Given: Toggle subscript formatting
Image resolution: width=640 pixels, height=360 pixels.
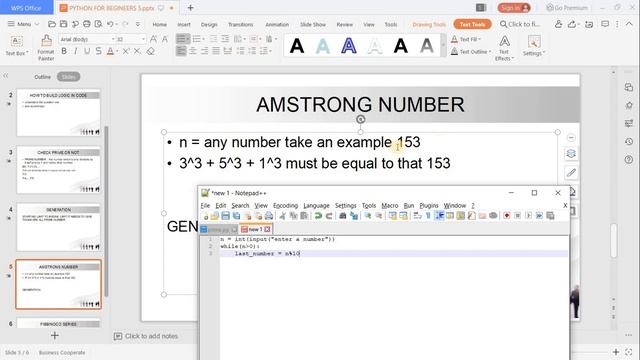Looking at the screenshot, I should pos(138,51).
